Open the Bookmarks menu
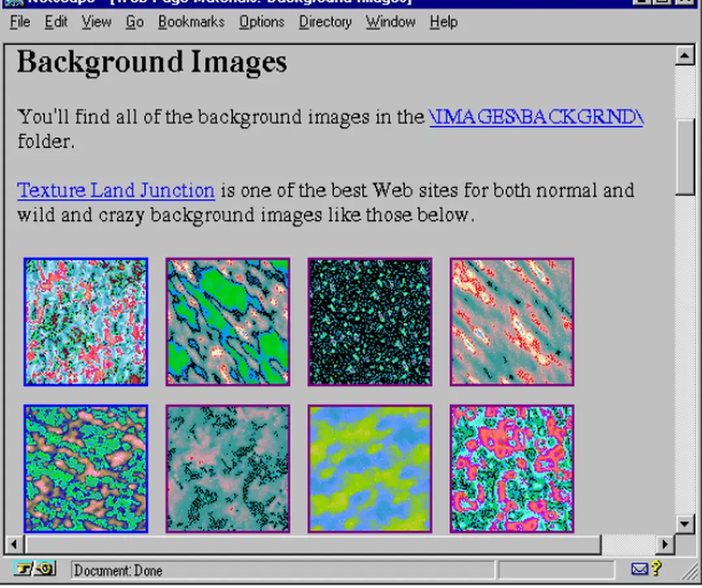 [191, 22]
